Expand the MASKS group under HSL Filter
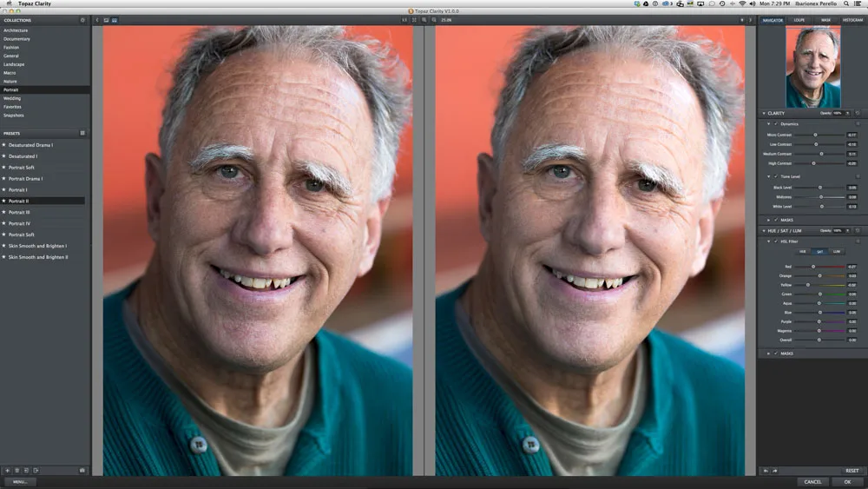This screenshot has height=489, width=868. [x=769, y=354]
